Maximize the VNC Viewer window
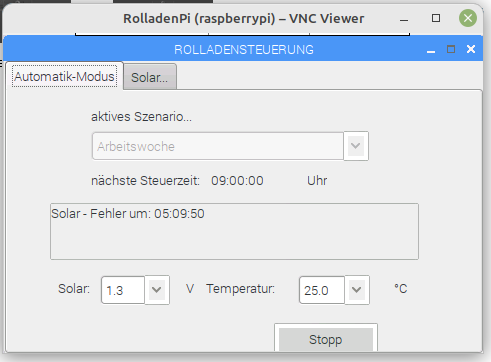This screenshot has height=362, width=491. point(436,18)
